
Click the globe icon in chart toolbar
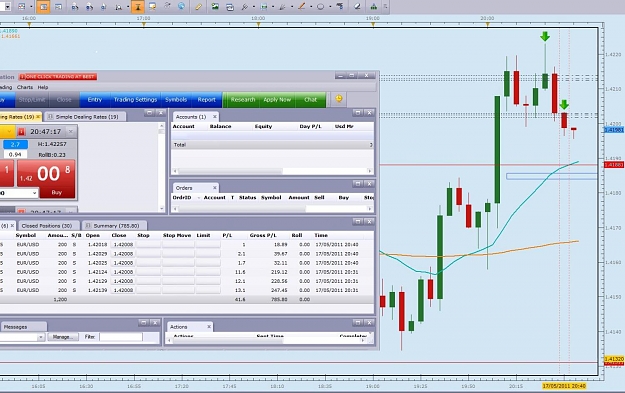click(x=181, y=6)
